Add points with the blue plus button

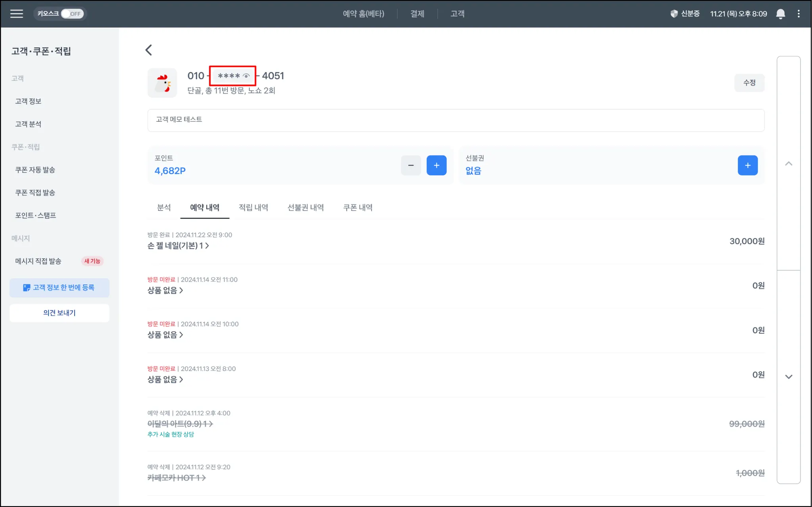436,165
